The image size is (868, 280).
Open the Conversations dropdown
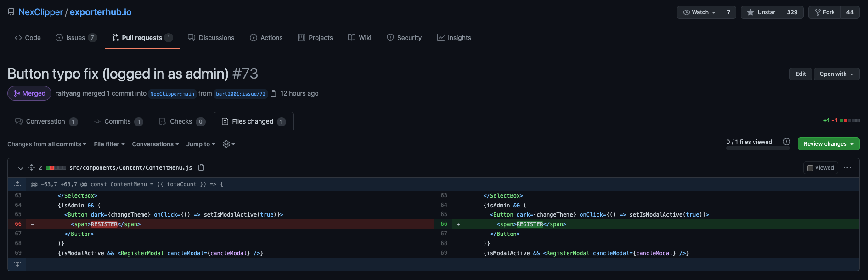tap(155, 144)
